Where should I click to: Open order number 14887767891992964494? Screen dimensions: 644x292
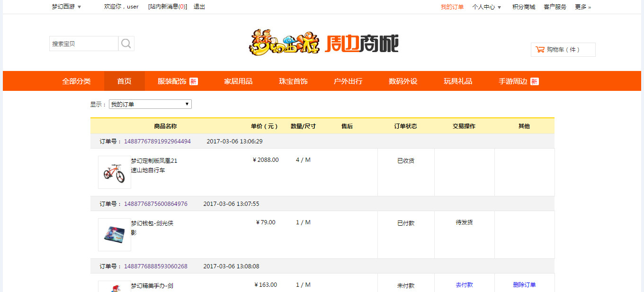(158, 142)
